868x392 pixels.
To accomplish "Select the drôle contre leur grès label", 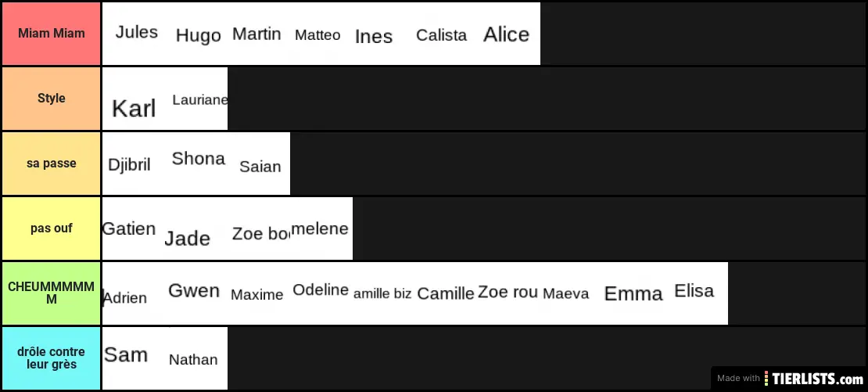I will point(51,358).
